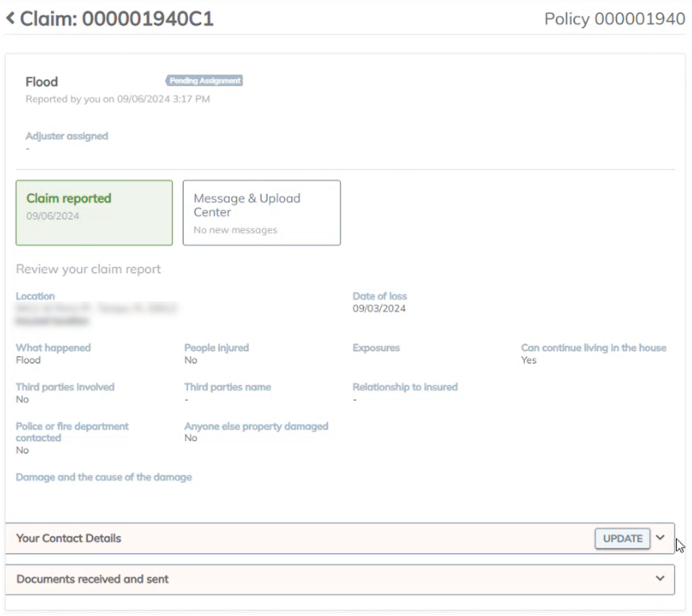Viewport: 692px width, 616px height.
Task: Open the Policy 000001940 link
Action: (x=614, y=19)
